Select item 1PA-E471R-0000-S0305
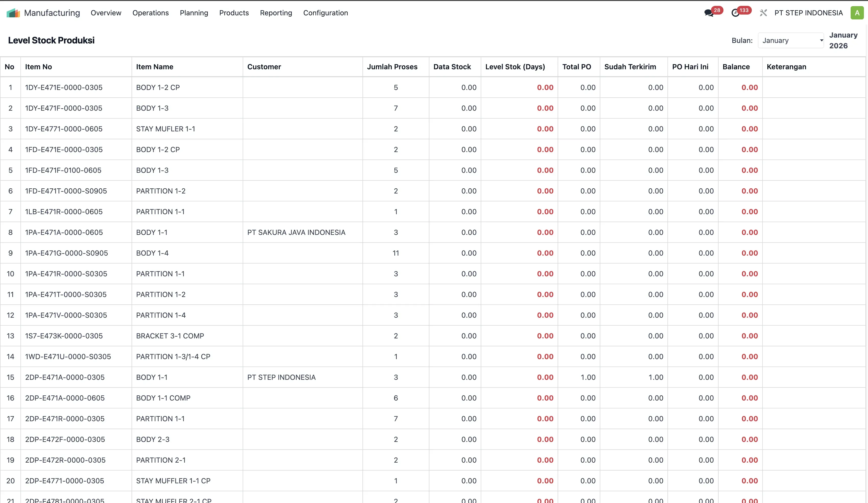868x503 pixels. pos(66,274)
